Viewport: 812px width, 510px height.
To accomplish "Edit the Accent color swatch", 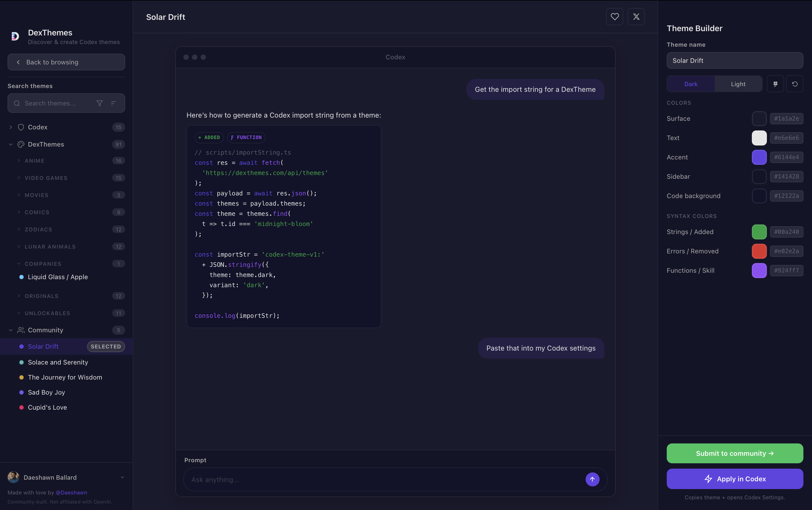I will tap(760, 157).
